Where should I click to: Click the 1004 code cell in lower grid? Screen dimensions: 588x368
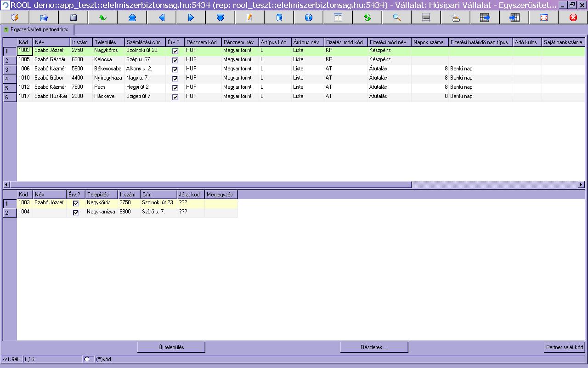pyautogui.click(x=25, y=212)
